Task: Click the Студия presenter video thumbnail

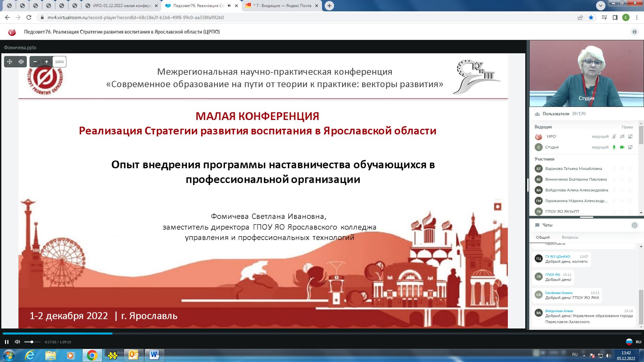Action: point(586,73)
